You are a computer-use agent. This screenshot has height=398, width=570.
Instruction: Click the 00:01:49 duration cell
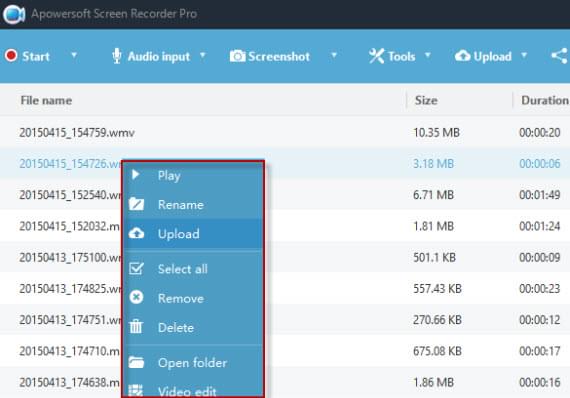(x=539, y=195)
